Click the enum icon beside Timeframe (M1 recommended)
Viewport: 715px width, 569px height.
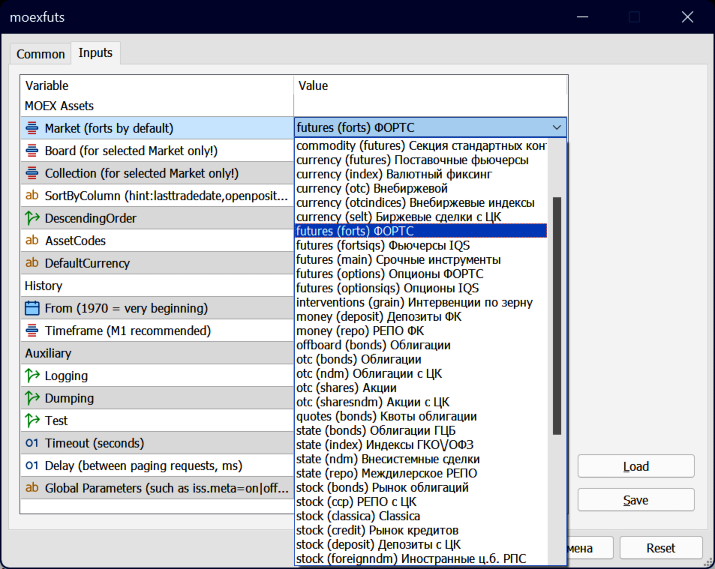pos(32,331)
